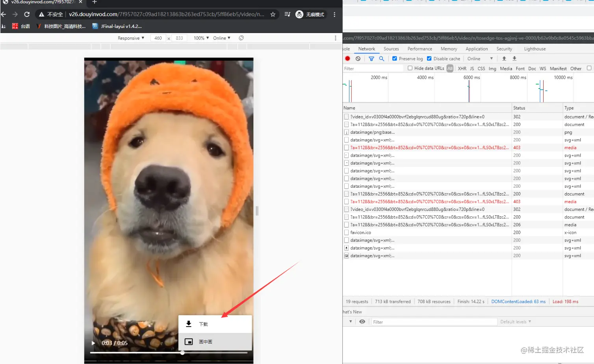
Task: Switch to the Memory tab
Action: pyautogui.click(x=449, y=49)
